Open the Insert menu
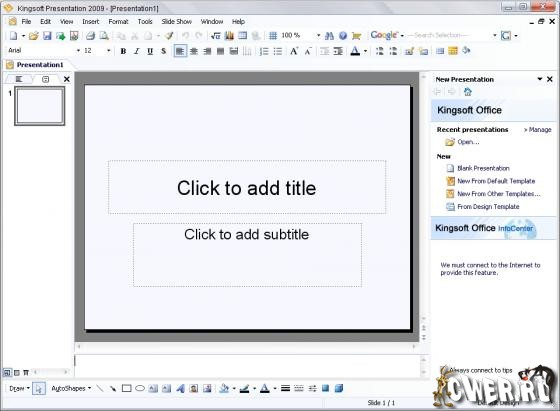Image resolution: width=560 pixels, height=411 pixels. coord(91,21)
